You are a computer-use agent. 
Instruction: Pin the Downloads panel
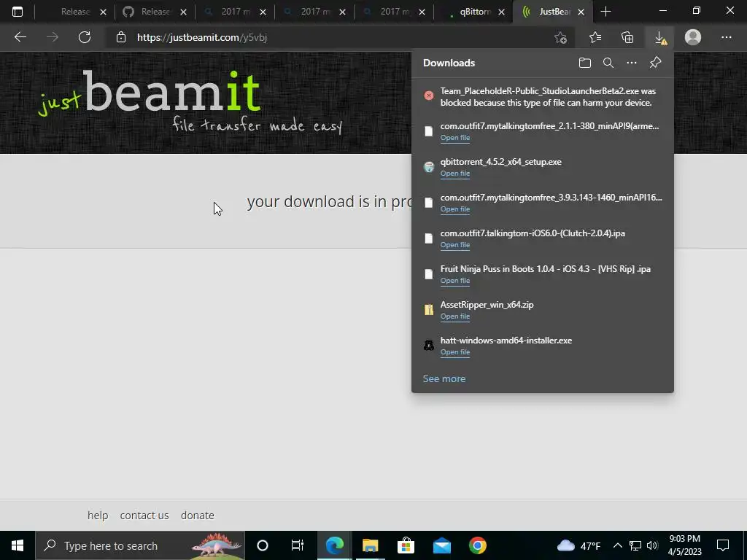pyautogui.click(x=656, y=63)
